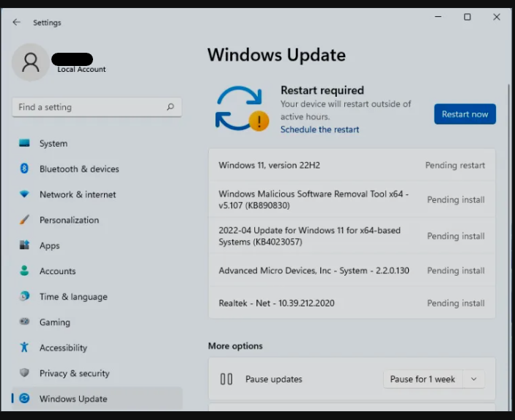Click the Restart required heading
Viewport: 515px width, 420px height.
click(322, 90)
